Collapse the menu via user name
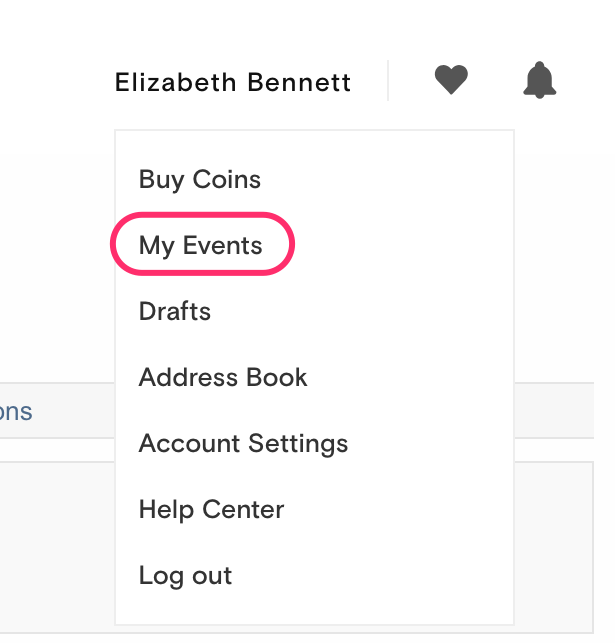The width and height of the screenshot is (615, 643). pyautogui.click(x=232, y=82)
